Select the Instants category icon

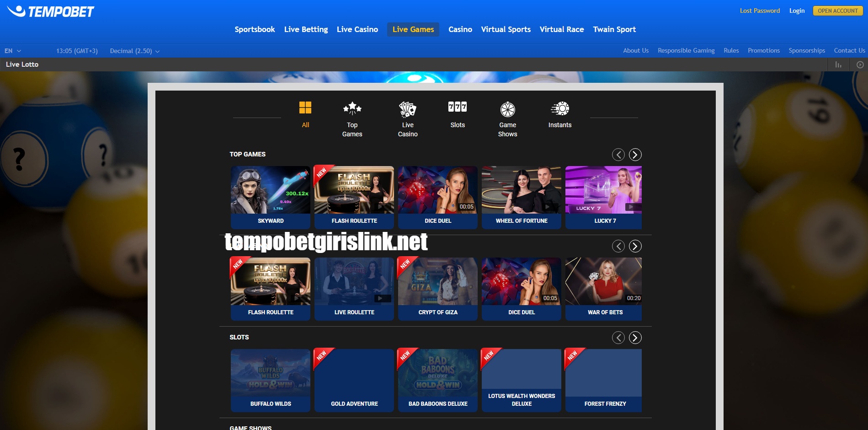560,108
